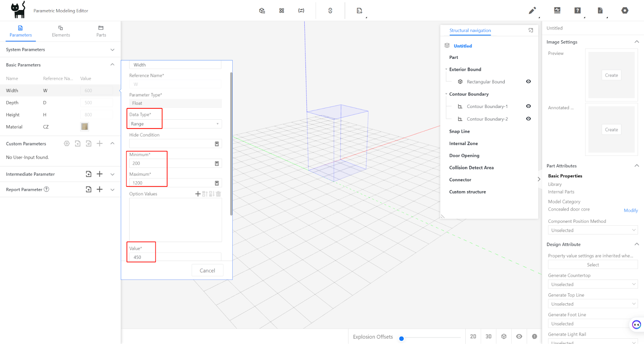Open calculator icon in Minimum field

coord(217,164)
